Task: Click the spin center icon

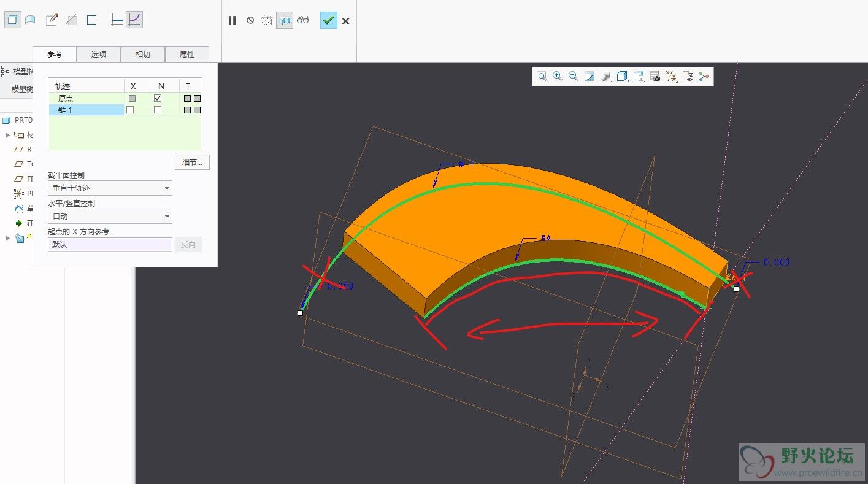Action: [x=704, y=76]
